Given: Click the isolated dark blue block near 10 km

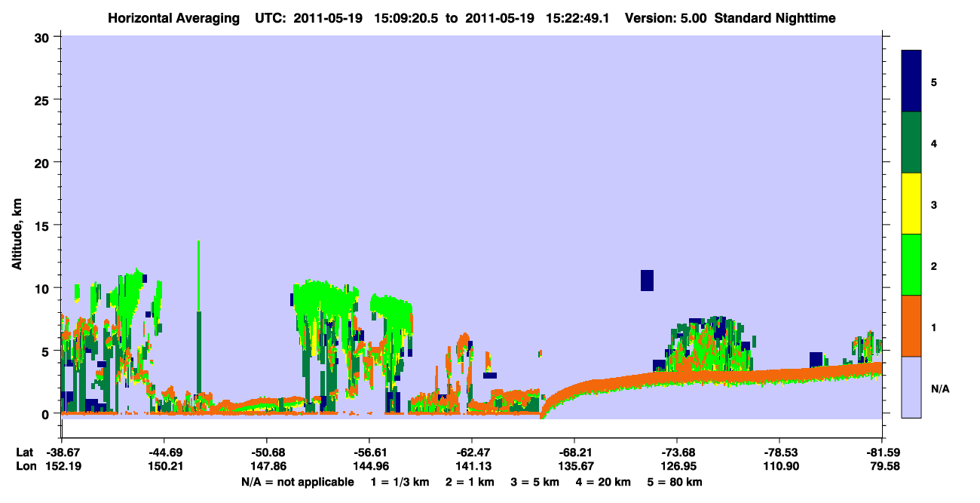Looking at the screenshot, I should click(x=647, y=280).
